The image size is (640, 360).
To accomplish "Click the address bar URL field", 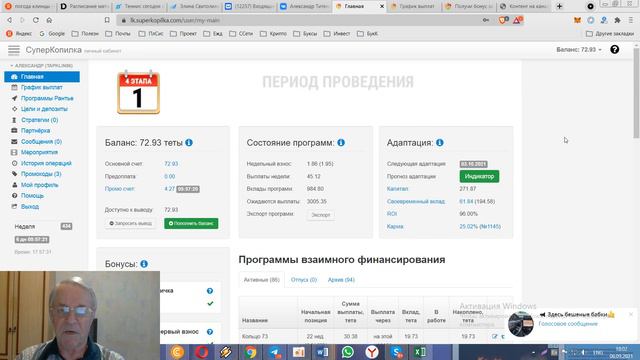I will coord(303,20).
